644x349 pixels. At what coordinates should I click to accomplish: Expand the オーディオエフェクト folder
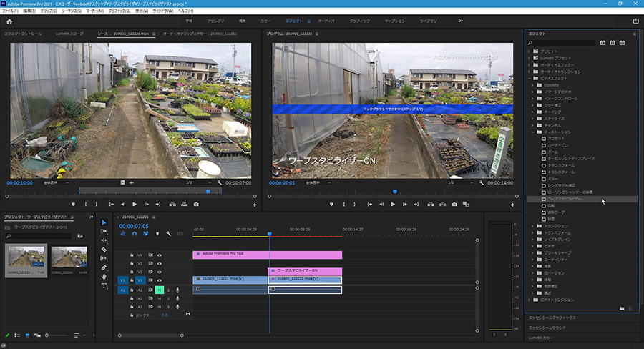coord(529,65)
